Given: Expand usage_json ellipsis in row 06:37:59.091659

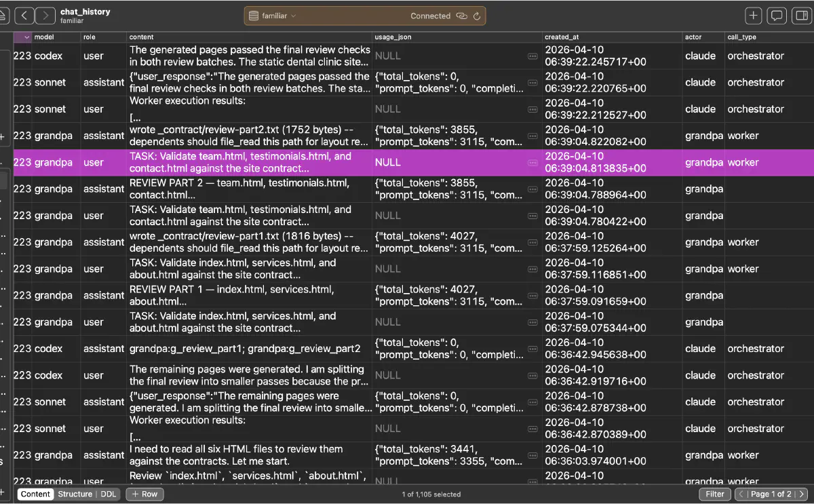Looking at the screenshot, I should click(x=533, y=295).
